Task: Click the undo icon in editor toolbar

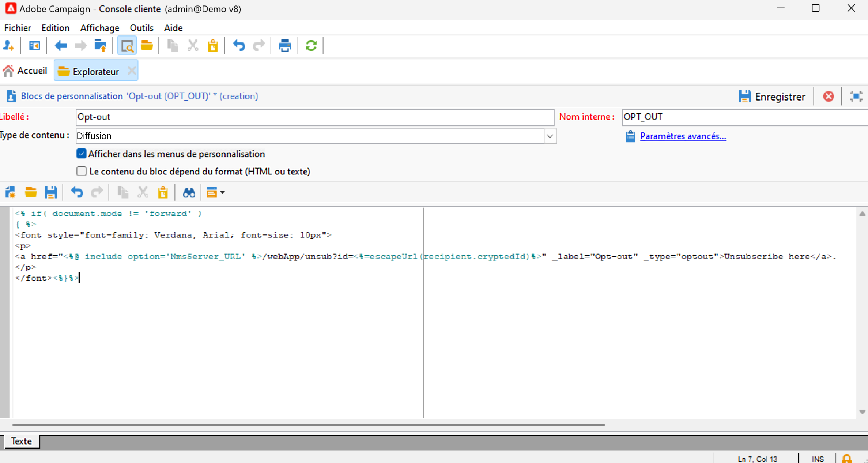Action: pyautogui.click(x=77, y=192)
